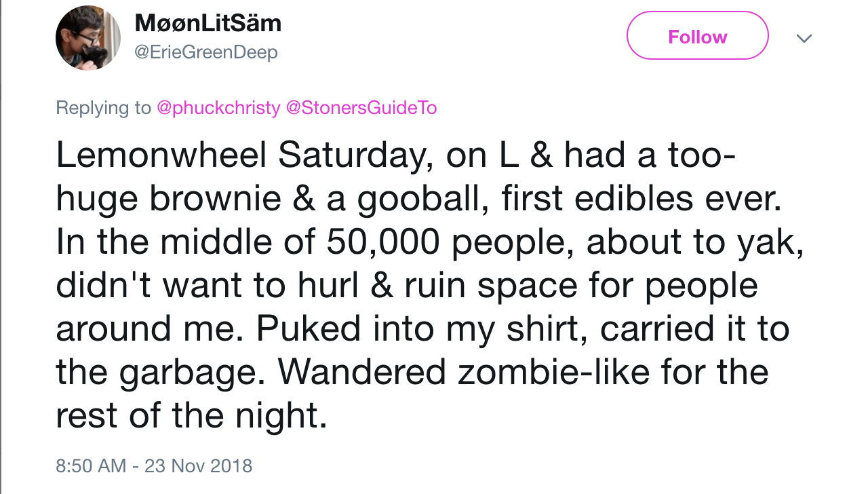Select the display name MøønLitSäm
This screenshot has height=494, width=868.
[x=208, y=23]
